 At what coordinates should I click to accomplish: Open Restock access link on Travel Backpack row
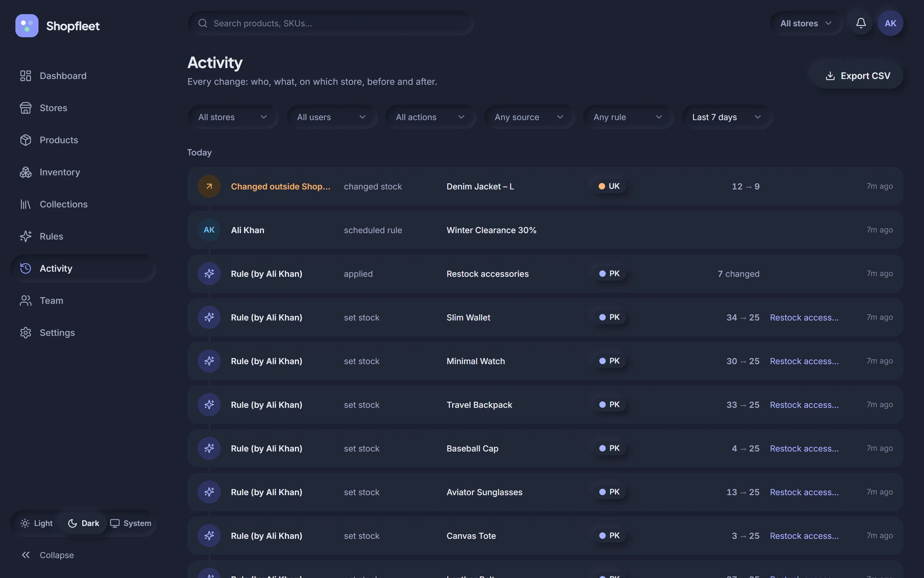(804, 405)
